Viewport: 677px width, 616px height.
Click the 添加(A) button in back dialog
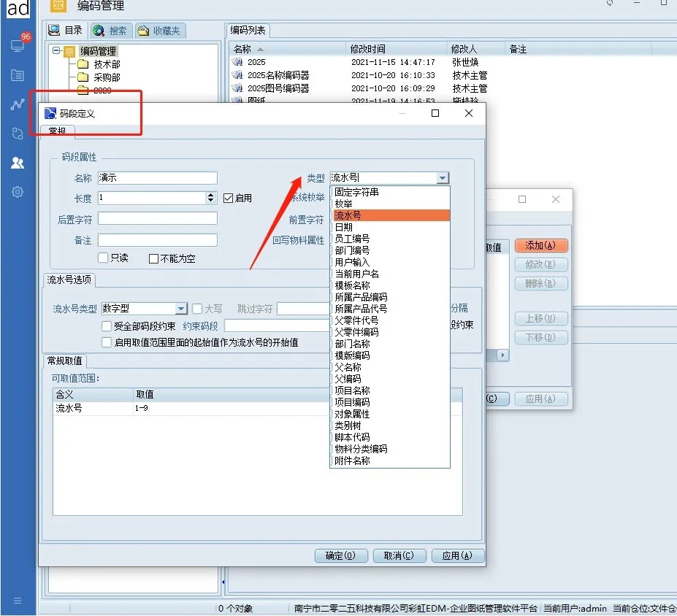click(x=541, y=245)
